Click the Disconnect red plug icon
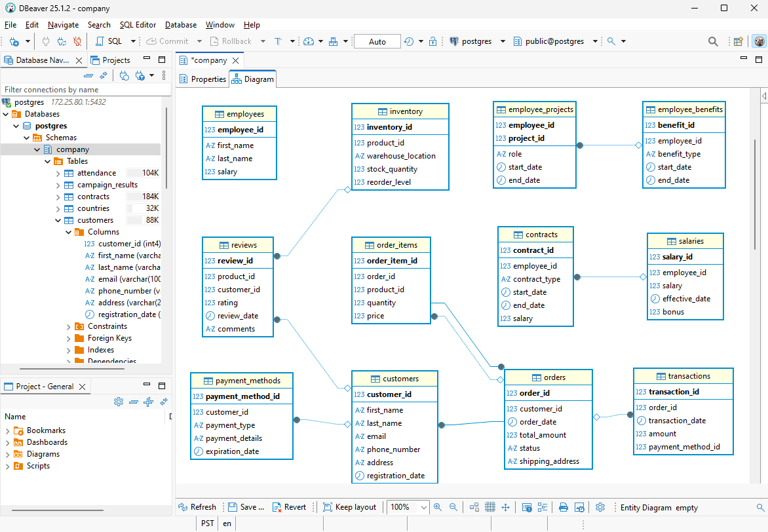 click(77, 42)
